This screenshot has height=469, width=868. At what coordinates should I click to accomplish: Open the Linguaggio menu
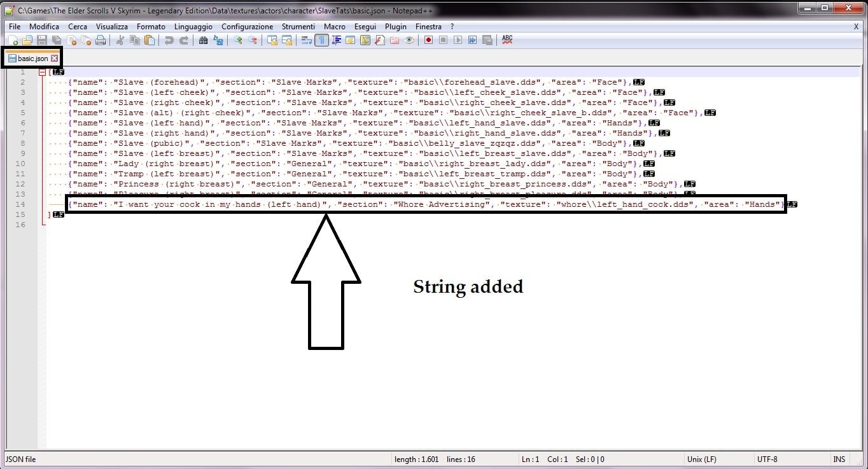[193, 27]
